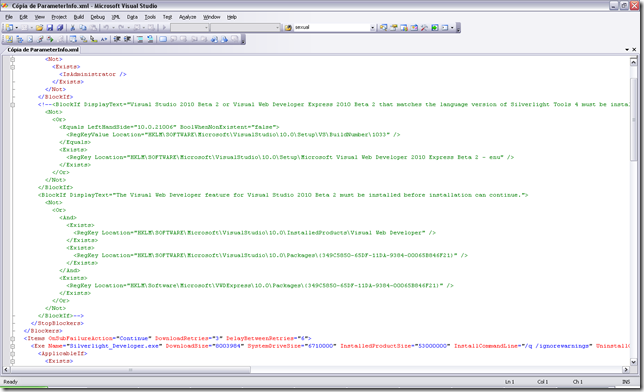Select the Cópia de ParameterInfo.xml tab

[43, 50]
